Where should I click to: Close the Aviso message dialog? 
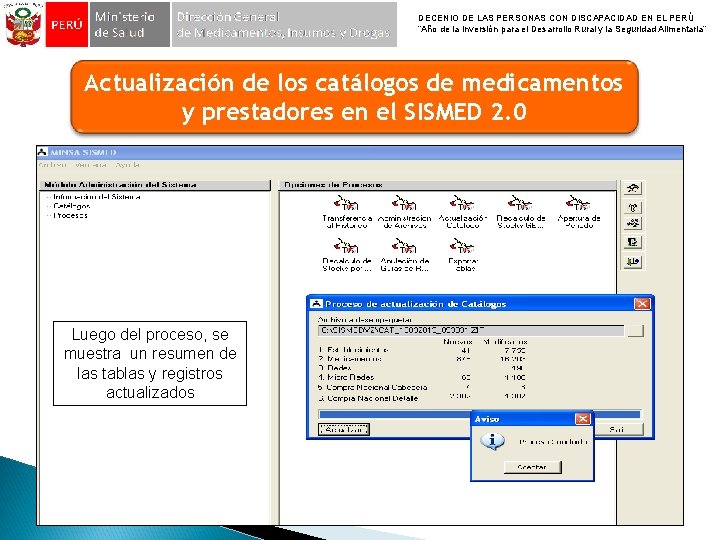point(582,419)
